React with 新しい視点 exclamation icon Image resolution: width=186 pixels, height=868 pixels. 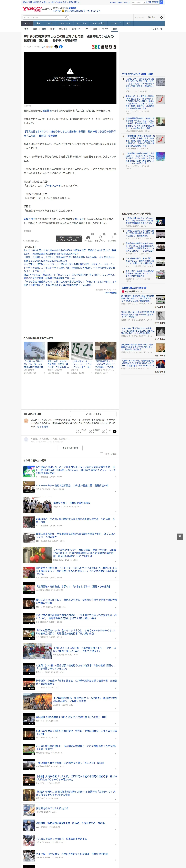click(112, 238)
